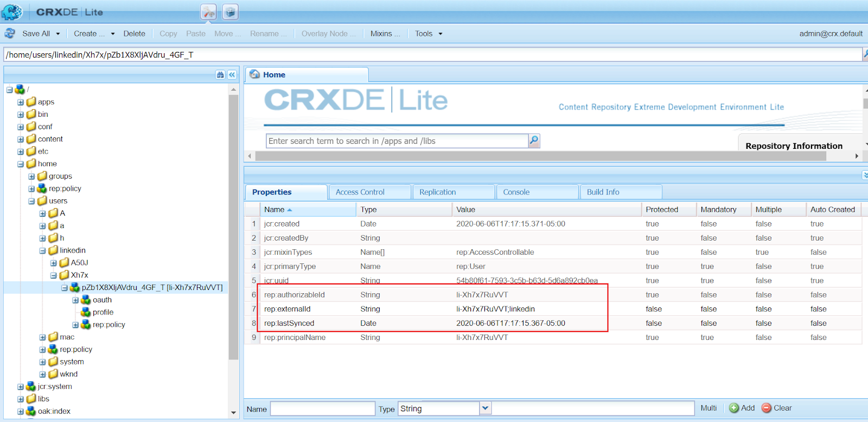This screenshot has height=422, width=868.
Task: Switch to the Console tab
Action: 538,192
